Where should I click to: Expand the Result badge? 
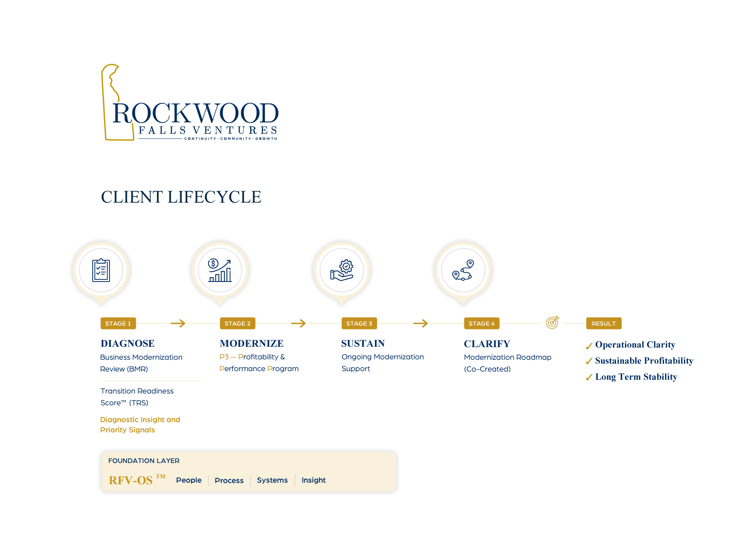tap(603, 323)
